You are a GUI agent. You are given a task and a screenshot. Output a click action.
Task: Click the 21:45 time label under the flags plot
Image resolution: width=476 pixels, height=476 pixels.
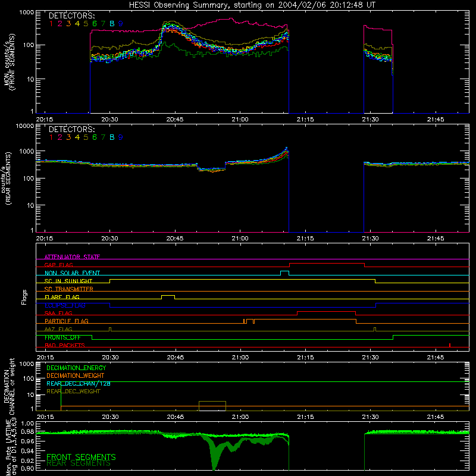[436, 358]
